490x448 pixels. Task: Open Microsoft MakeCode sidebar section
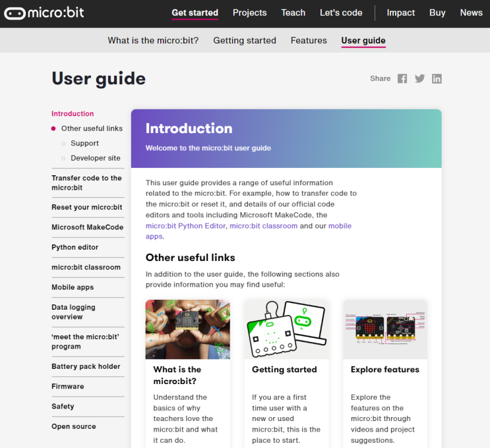(x=88, y=227)
